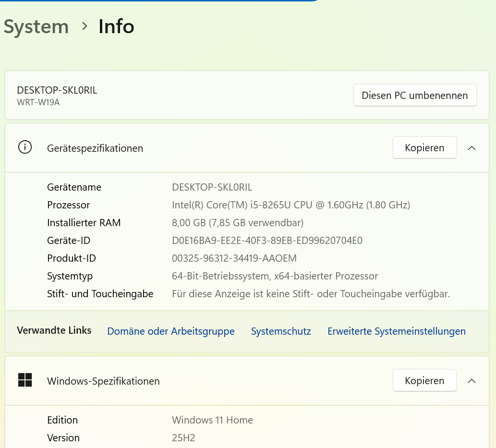The height and width of the screenshot is (448, 496).
Task: Click the Gerätename label
Action: 74,187
